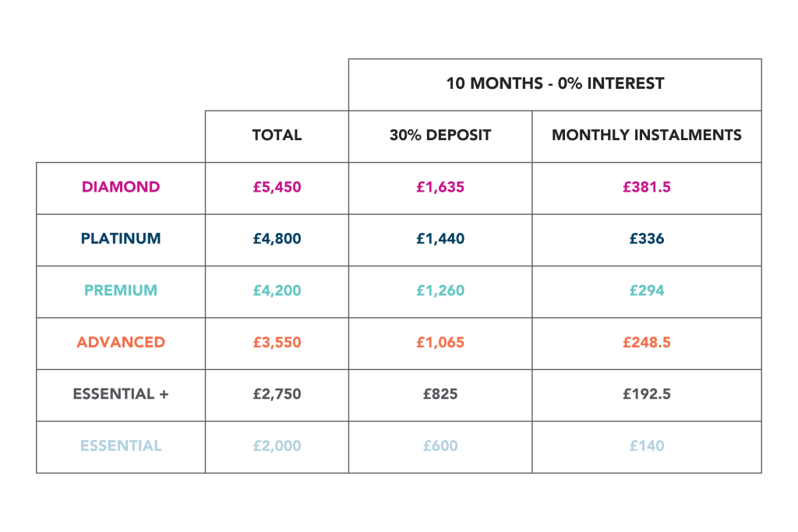Click the 30% DEPOSIT column header
Screen dimensions: 798x532
point(440,135)
